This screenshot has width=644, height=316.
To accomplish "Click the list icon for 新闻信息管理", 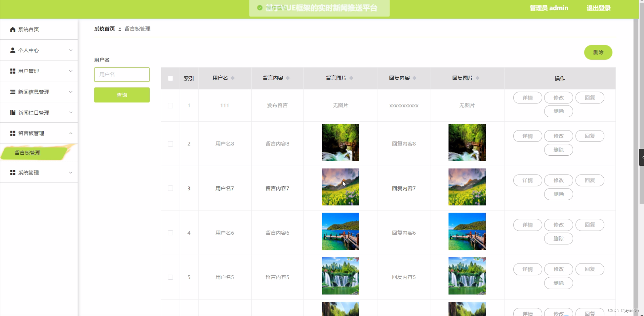I will 13,92.
